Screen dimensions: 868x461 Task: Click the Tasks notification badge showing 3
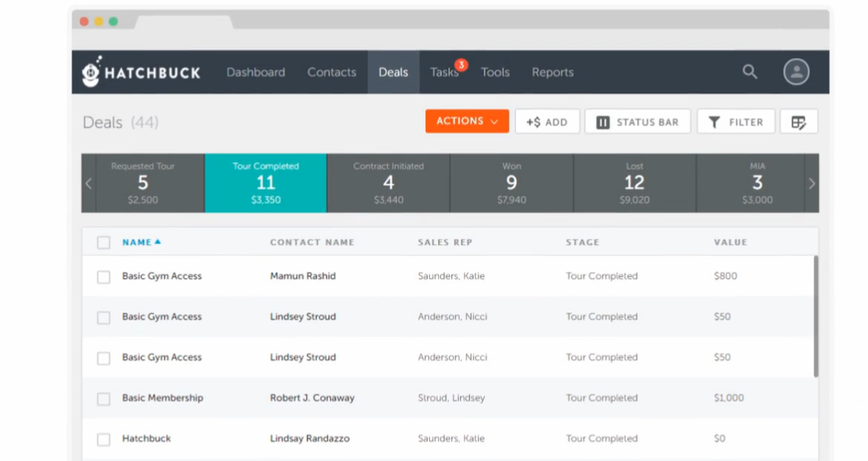pyautogui.click(x=461, y=65)
